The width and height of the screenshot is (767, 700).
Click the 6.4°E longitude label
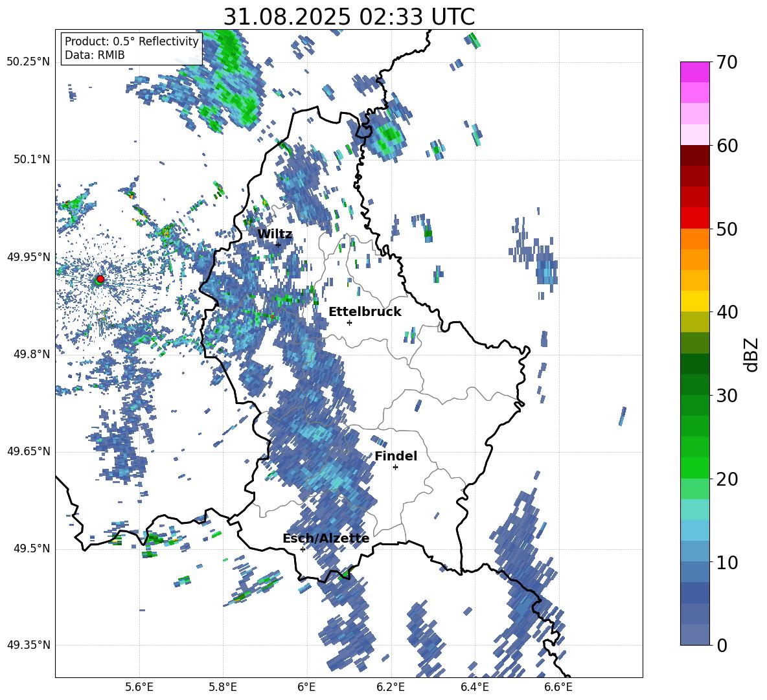474,687
